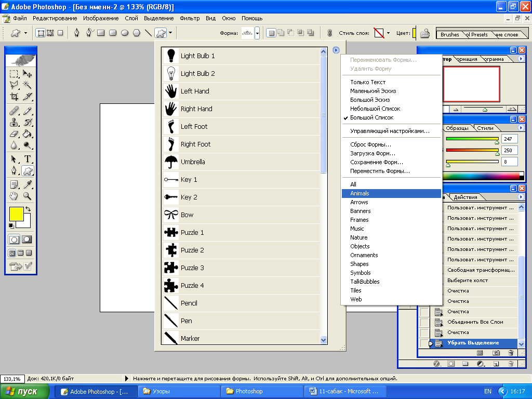
Task: Choose the Line tool in options bar
Action: coord(148,33)
